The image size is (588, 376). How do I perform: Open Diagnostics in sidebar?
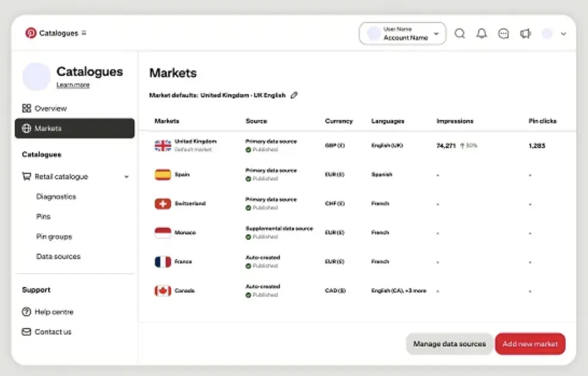(56, 196)
